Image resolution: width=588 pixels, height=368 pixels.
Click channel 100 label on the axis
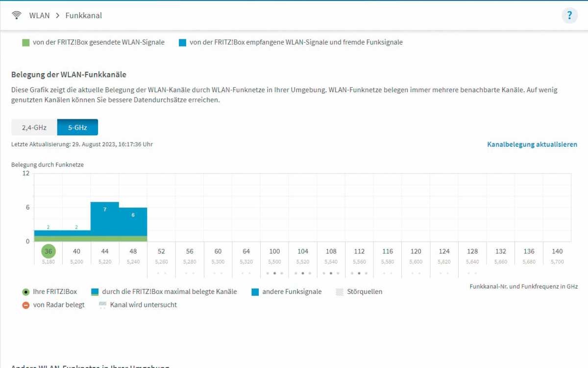274,251
